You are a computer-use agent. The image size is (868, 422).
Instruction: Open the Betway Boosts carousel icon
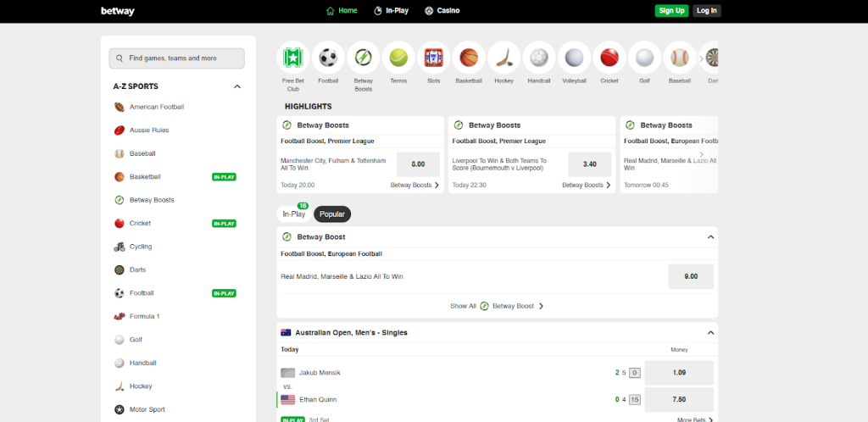(x=363, y=58)
